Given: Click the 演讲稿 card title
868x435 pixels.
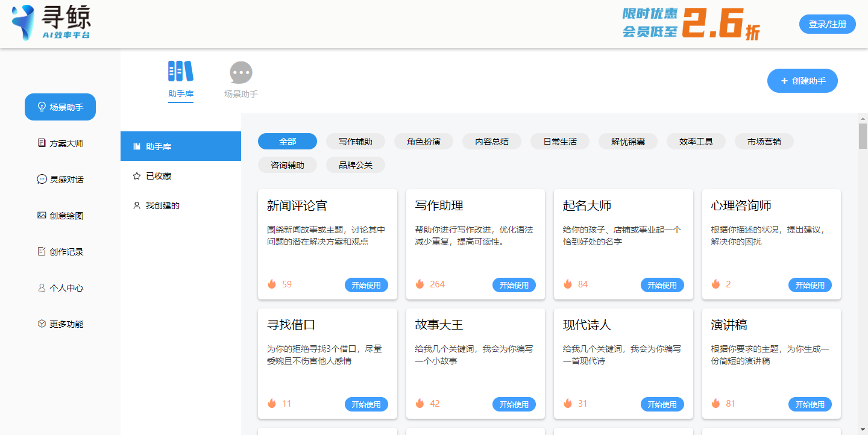Looking at the screenshot, I should [729, 325].
